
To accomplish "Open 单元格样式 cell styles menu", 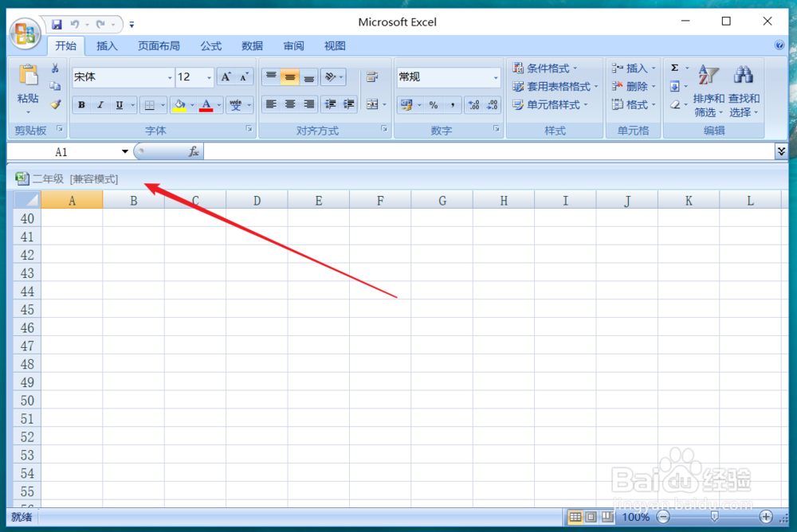I will coord(550,104).
